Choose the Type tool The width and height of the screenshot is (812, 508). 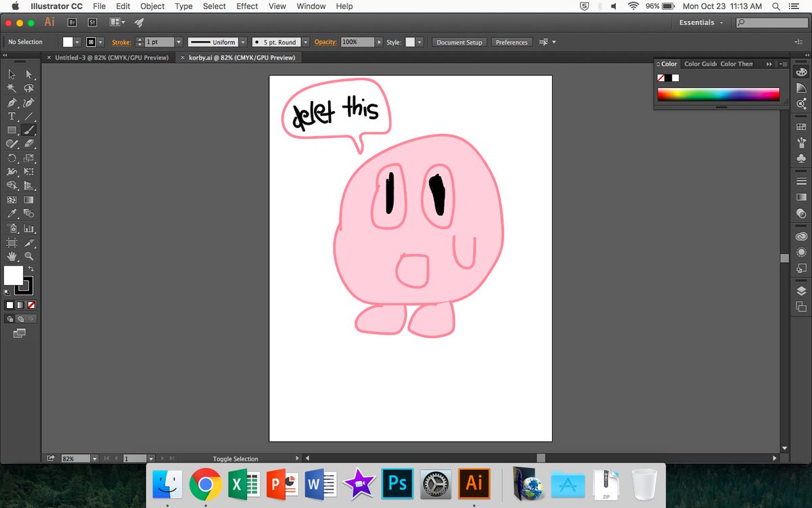12,117
